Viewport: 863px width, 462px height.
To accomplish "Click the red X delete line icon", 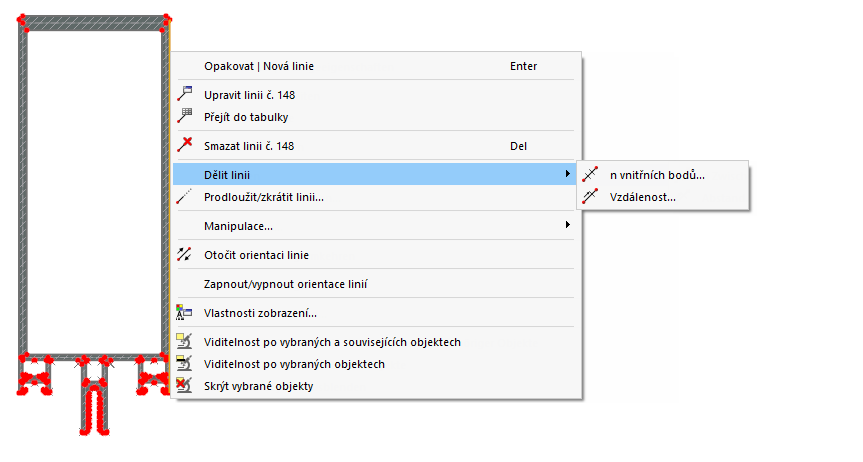I will pyautogui.click(x=184, y=146).
